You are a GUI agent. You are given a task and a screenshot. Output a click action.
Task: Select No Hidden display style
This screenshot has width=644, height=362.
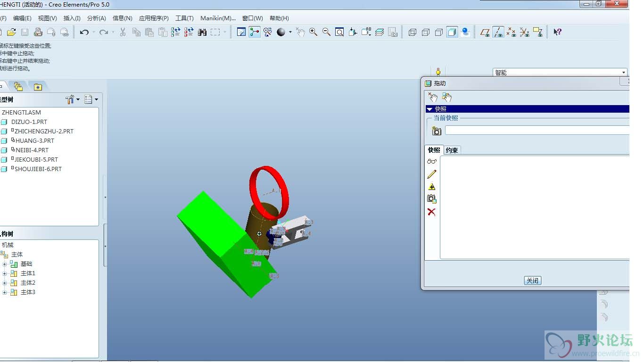click(439, 32)
